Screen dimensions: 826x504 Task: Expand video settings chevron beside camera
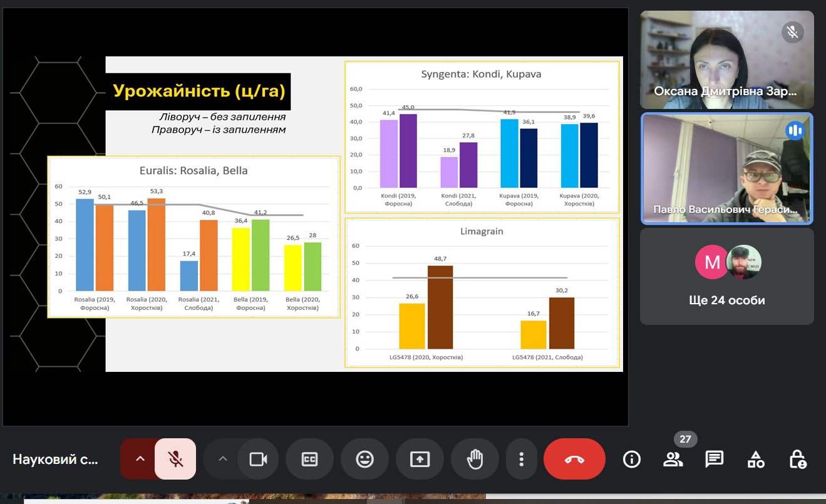[222, 459]
